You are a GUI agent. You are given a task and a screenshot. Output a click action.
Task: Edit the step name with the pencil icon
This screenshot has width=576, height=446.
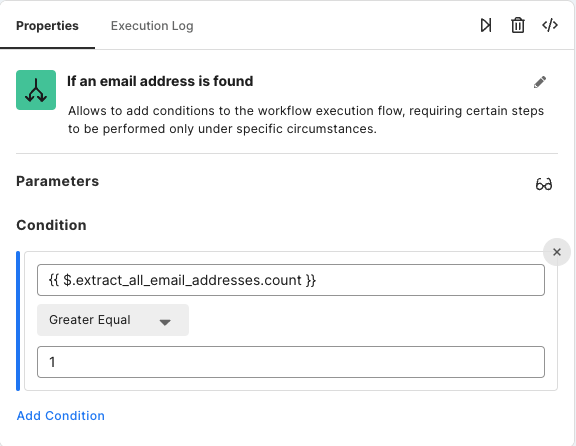point(540,82)
